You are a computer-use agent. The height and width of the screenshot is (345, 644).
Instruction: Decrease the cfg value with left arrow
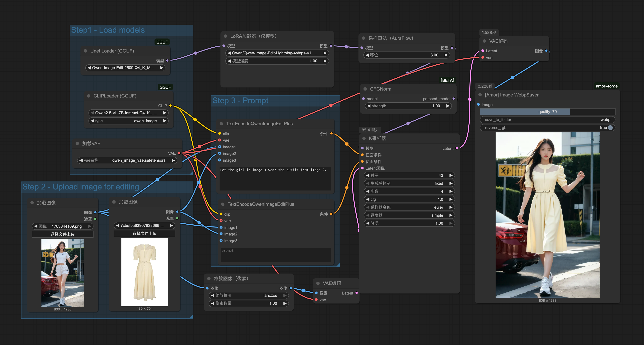click(368, 199)
